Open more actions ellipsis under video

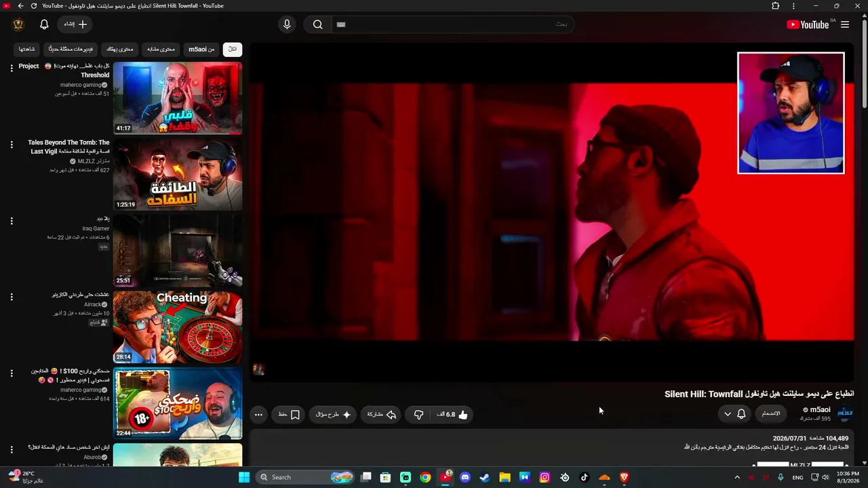[x=258, y=414]
